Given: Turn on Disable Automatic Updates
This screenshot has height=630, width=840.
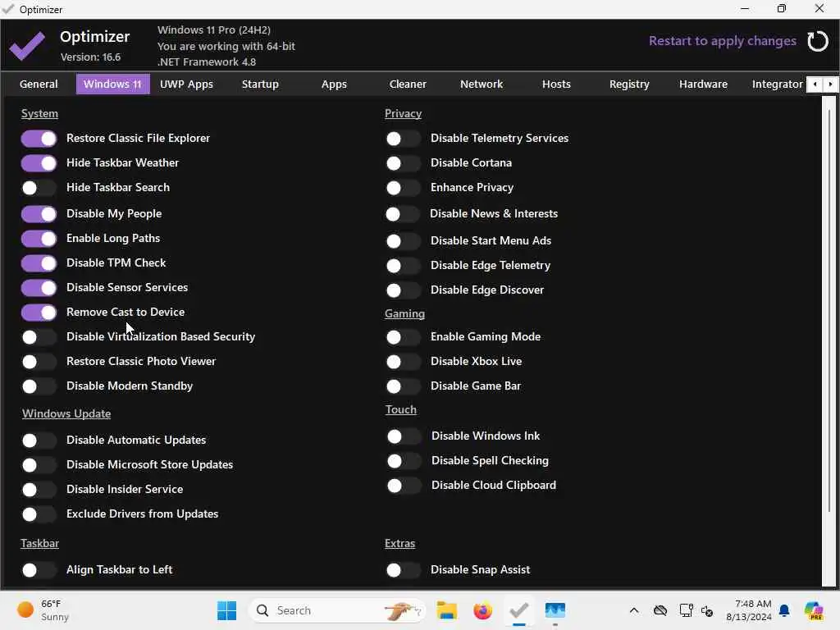Looking at the screenshot, I should pos(39,441).
